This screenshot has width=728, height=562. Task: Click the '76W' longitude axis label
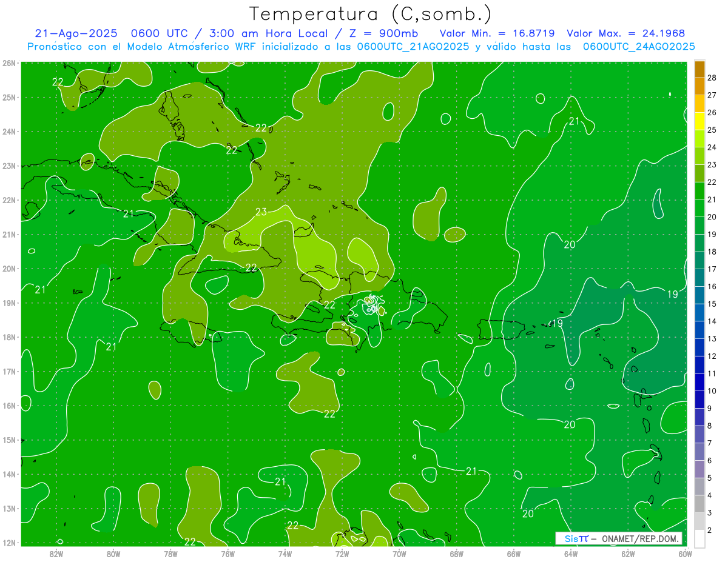pyautogui.click(x=228, y=554)
